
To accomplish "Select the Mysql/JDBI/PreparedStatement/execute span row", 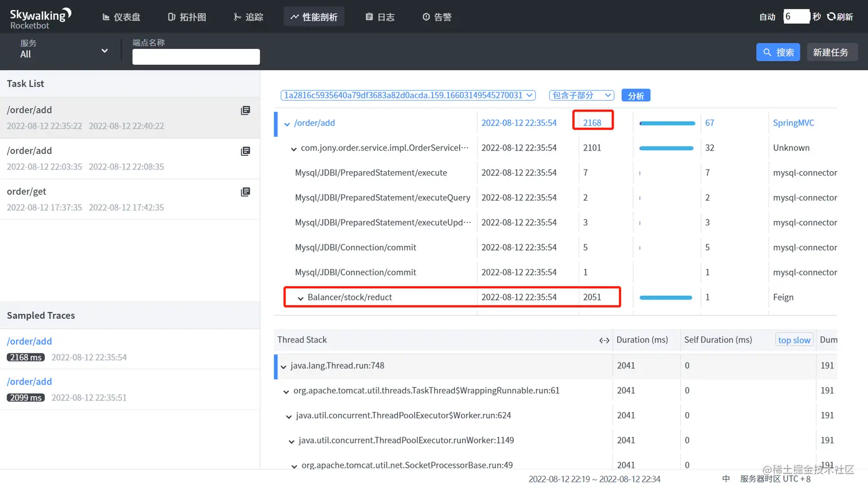I will [x=556, y=172].
